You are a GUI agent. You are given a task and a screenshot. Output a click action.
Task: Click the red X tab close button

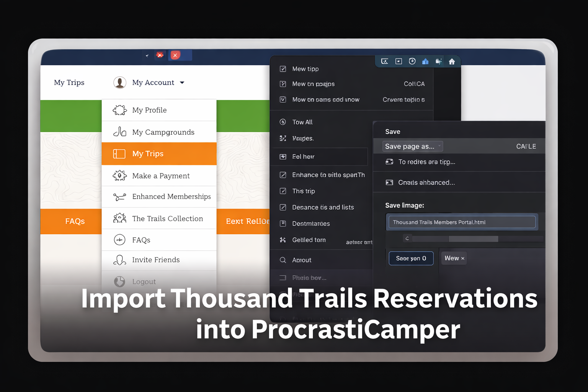(175, 55)
